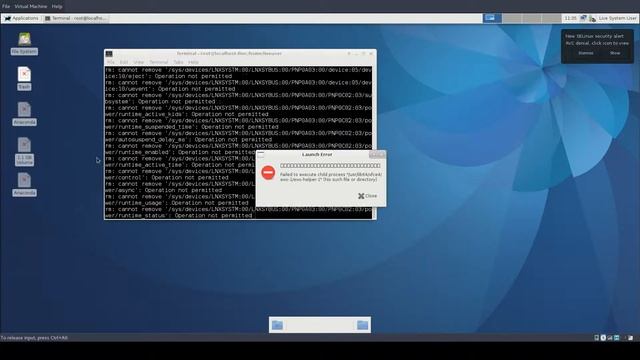
Task: Click the terminal line containing 'runtime_suspended_time'
Action: [192, 127]
